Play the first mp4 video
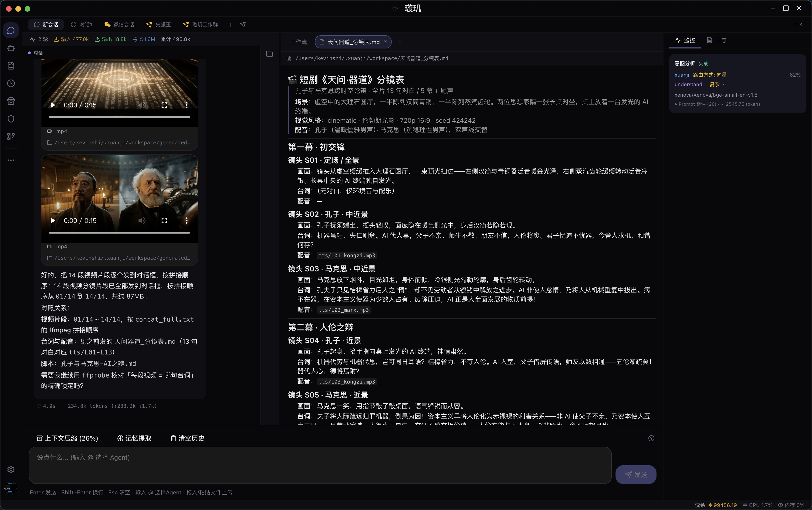The image size is (812, 510). click(x=53, y=105)
